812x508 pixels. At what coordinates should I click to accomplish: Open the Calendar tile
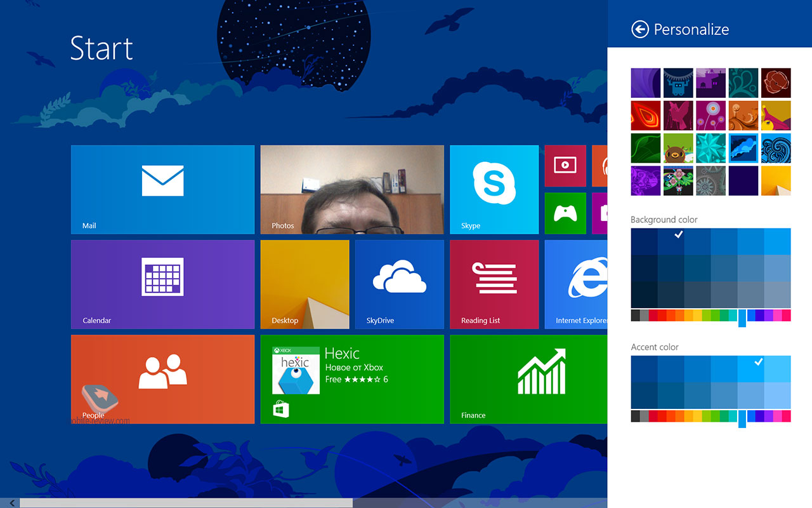click(x=162, y=284)
